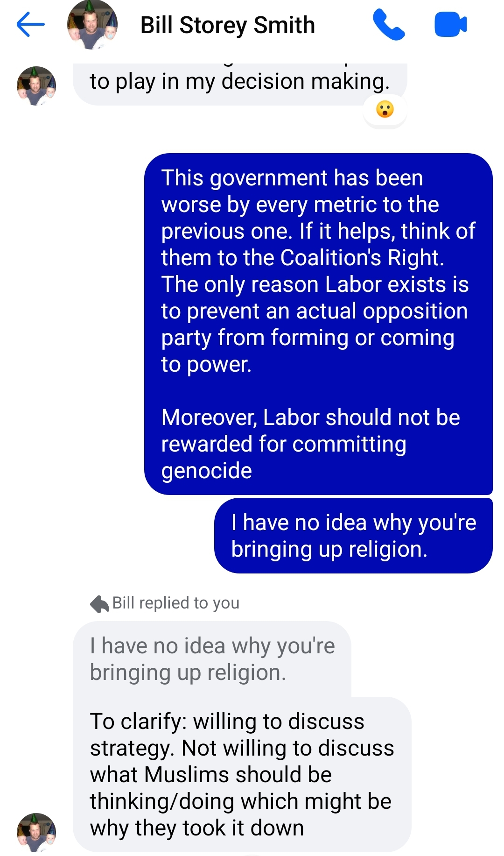Open contact name Bill Storey Smith
Viewport: 504px width, 856px height.
click(228, 25)
